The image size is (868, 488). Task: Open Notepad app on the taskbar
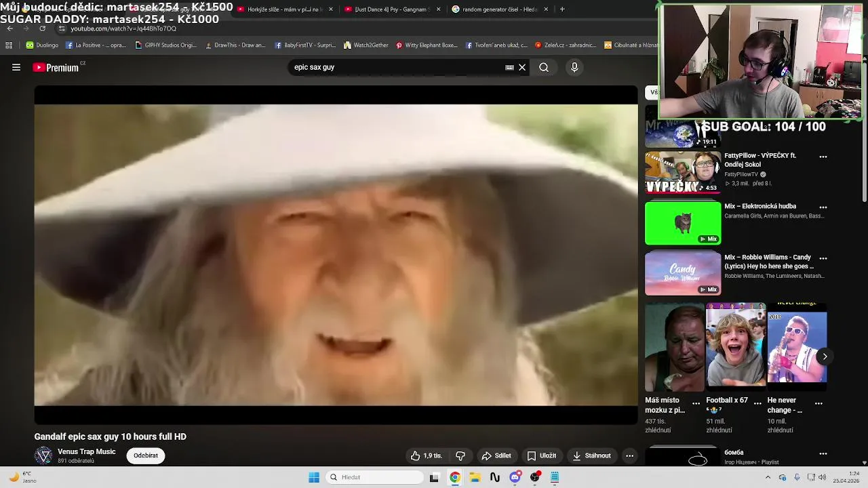point(554,477)
